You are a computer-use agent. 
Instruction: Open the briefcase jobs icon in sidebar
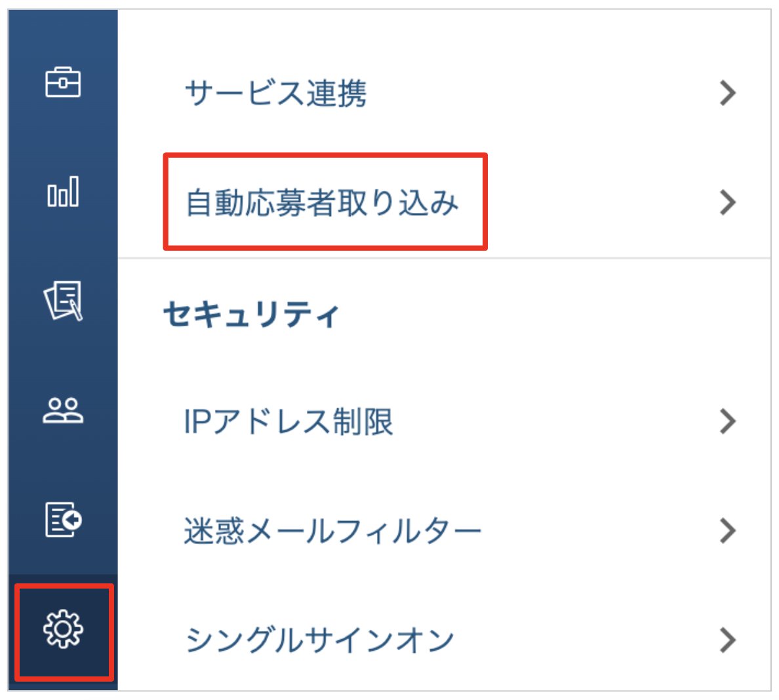(x=62, y=83)
